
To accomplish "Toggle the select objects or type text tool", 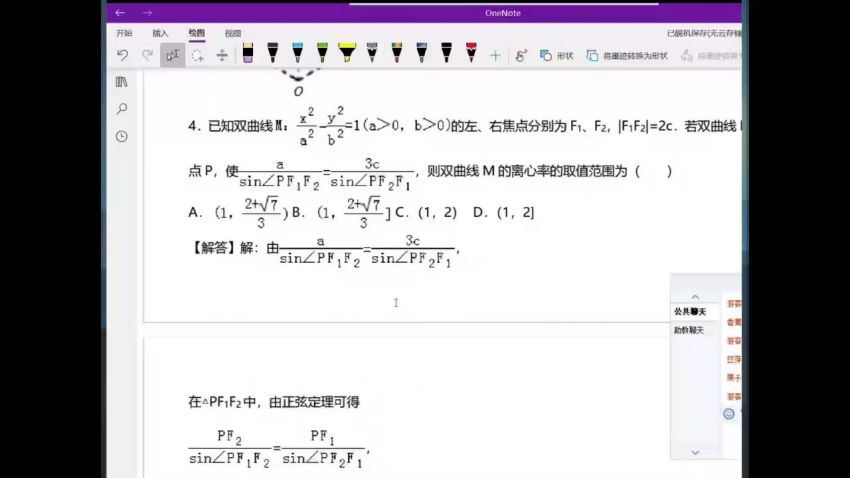I will [172, 55].
